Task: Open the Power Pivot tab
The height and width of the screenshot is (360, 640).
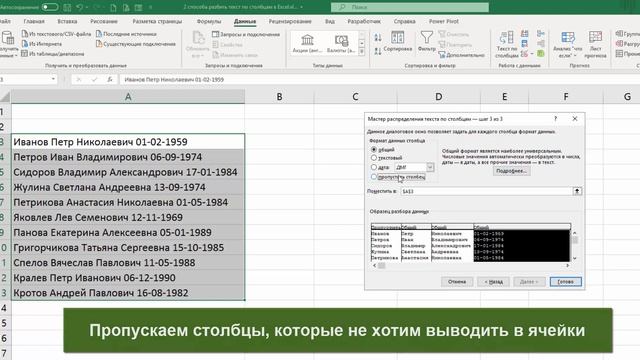Action: click(x=444, y=21)
